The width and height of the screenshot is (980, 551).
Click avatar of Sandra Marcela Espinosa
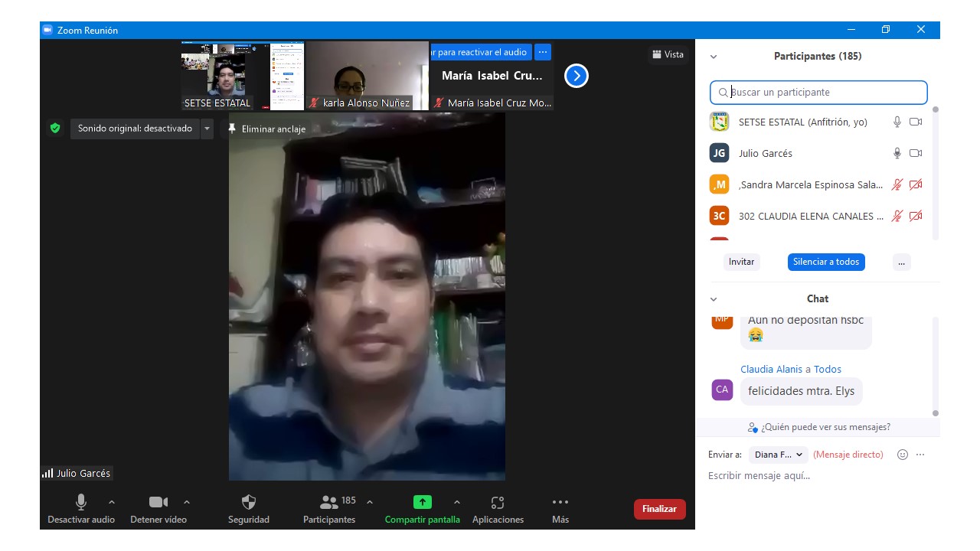click(x=719, y=184)
